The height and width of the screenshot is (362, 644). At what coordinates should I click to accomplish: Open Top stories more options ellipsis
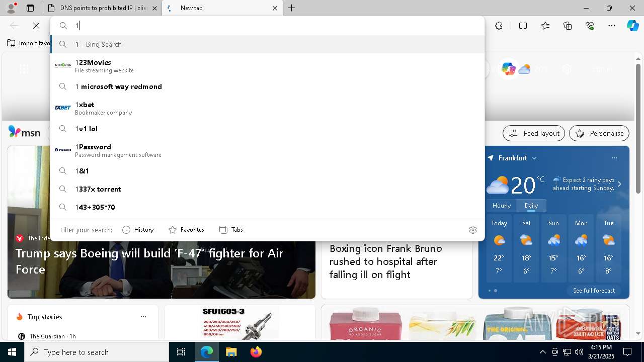(143, 317)
